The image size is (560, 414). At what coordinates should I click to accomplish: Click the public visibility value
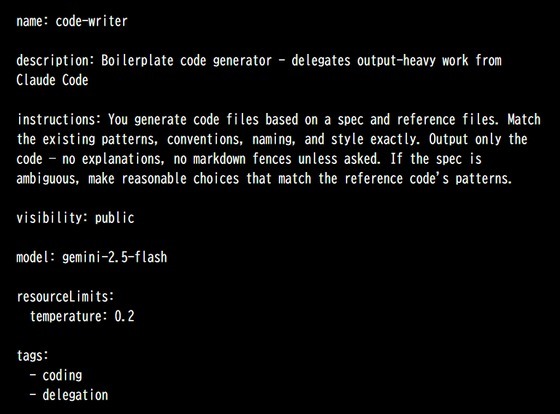[x=115, y=218]
